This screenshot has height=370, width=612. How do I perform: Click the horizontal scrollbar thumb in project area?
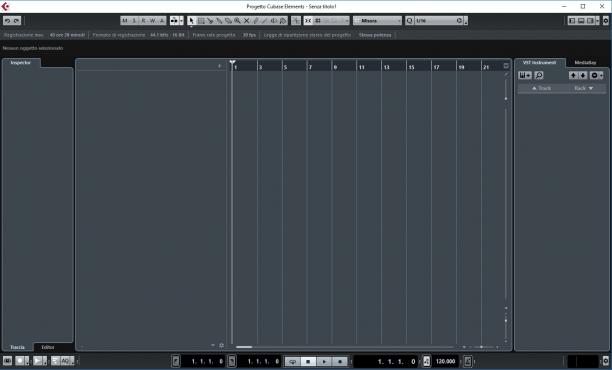pyautogui.click(x=244, y=347)
